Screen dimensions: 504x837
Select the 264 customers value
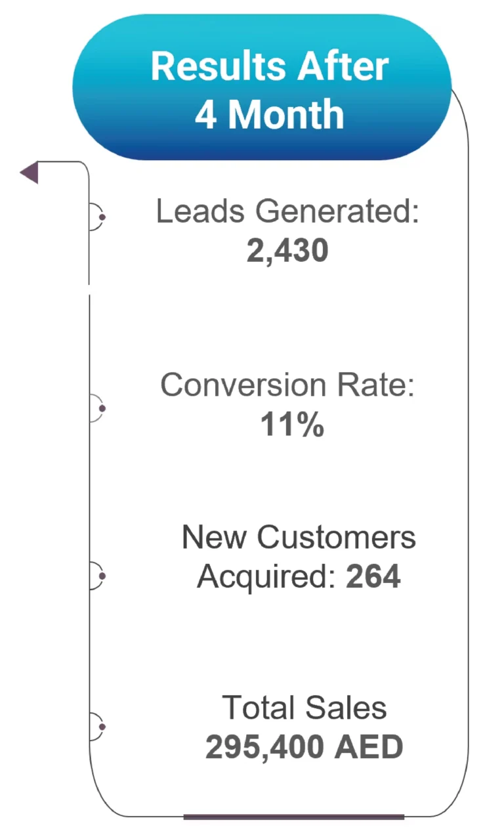click(x=373, y=577)
